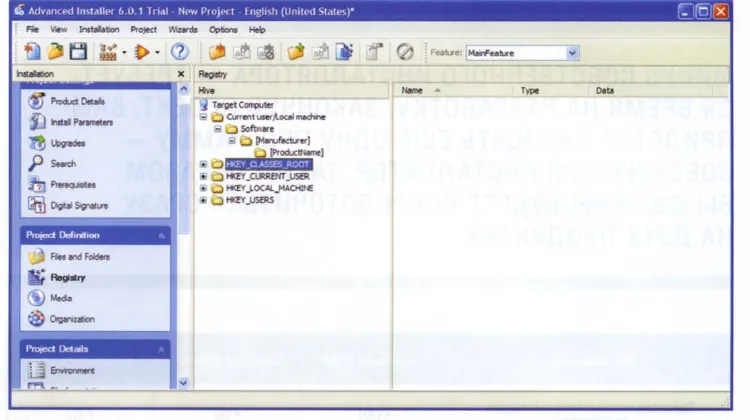Click the third registry toolbar icon with gear

pos(266,52)
